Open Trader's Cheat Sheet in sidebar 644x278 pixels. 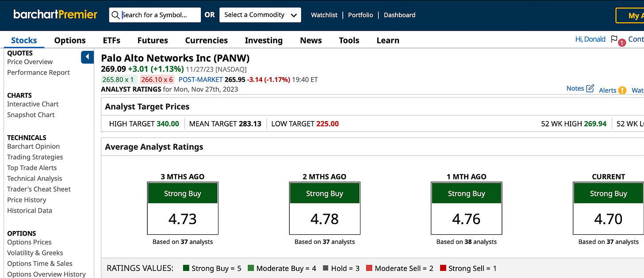pos(39,189)
